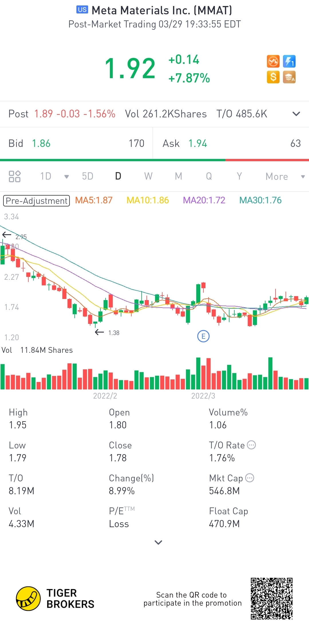Toggle the Pre-Adjustment button
Image resolution: width=309 pixels, height=644 pixels.
point(36,201)
